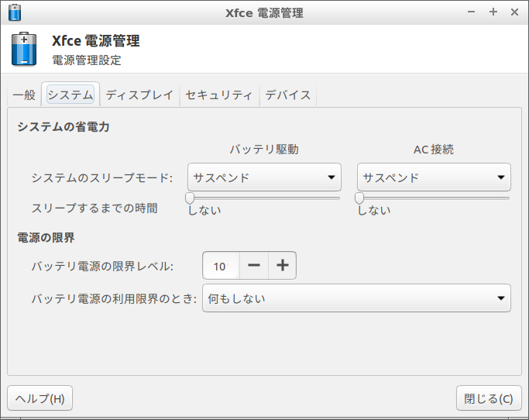Open the デバイス tab
This screenshot has width=529, height=420.
[x=288, y=95]
